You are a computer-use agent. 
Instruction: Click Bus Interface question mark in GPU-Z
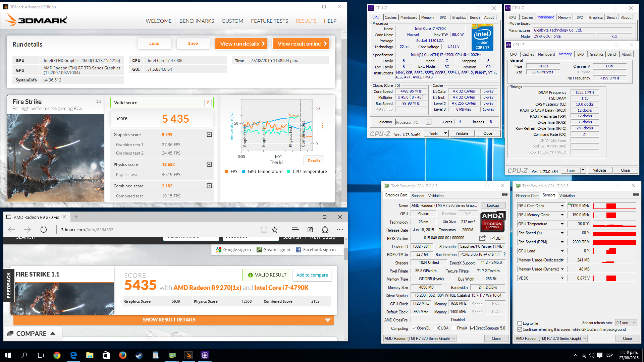[504, 254]
